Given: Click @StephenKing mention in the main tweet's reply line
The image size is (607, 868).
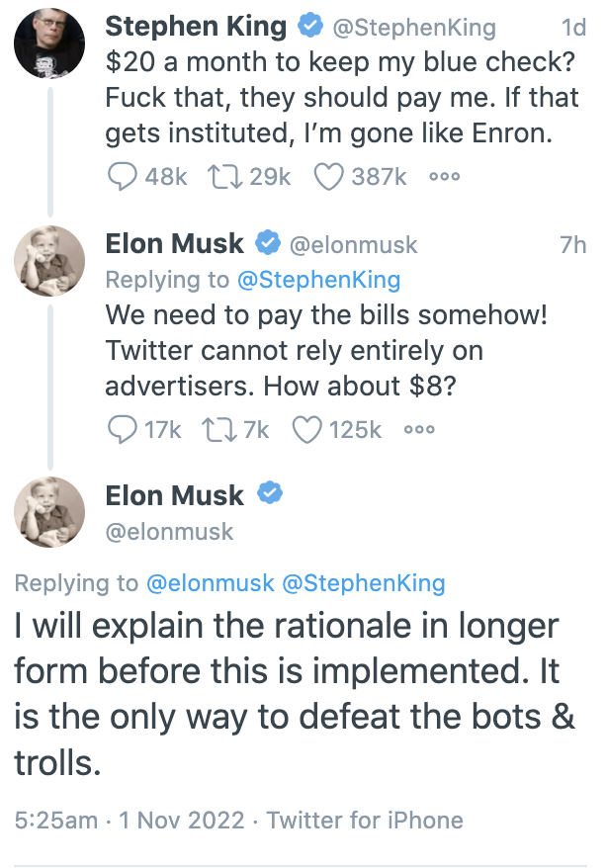Looking at the screenshot, I should click(364, 583).
